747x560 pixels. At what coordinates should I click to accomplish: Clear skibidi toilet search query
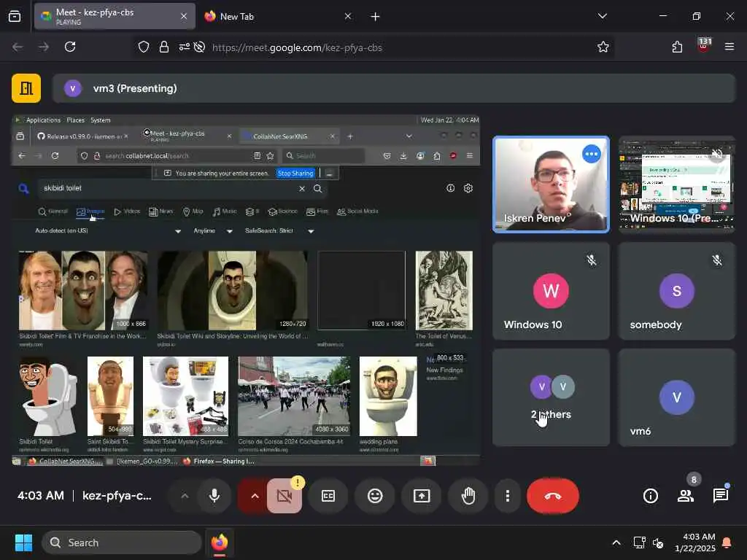click(302, 189)
